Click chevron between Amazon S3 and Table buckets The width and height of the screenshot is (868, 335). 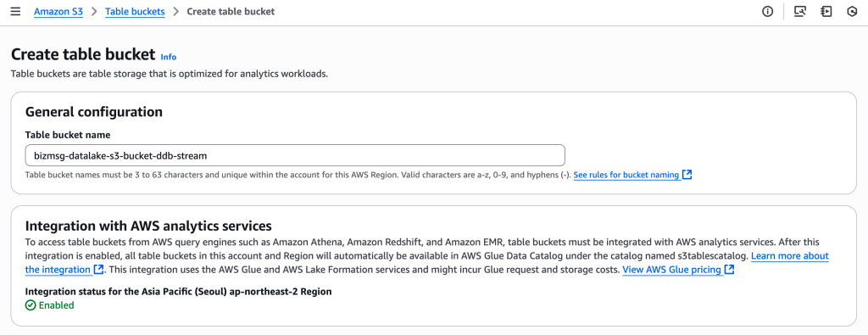point(94,12)
